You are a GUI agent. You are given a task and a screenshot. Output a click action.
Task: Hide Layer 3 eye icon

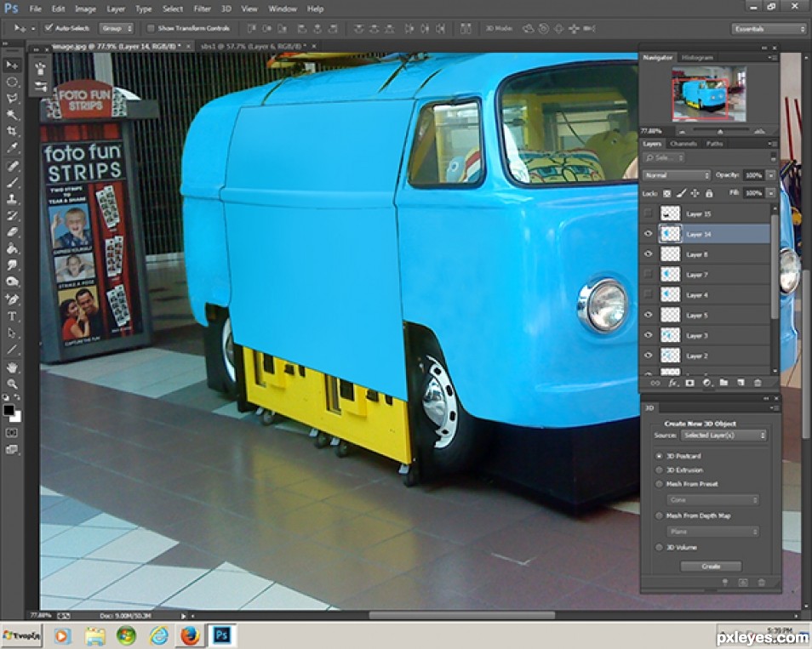tap(648, 335)
